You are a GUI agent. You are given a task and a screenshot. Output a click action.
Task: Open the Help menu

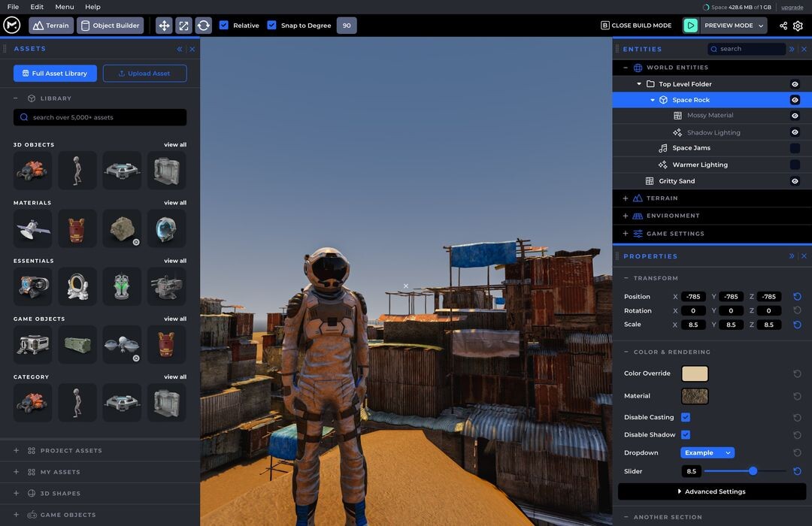[x=92, y=7]
